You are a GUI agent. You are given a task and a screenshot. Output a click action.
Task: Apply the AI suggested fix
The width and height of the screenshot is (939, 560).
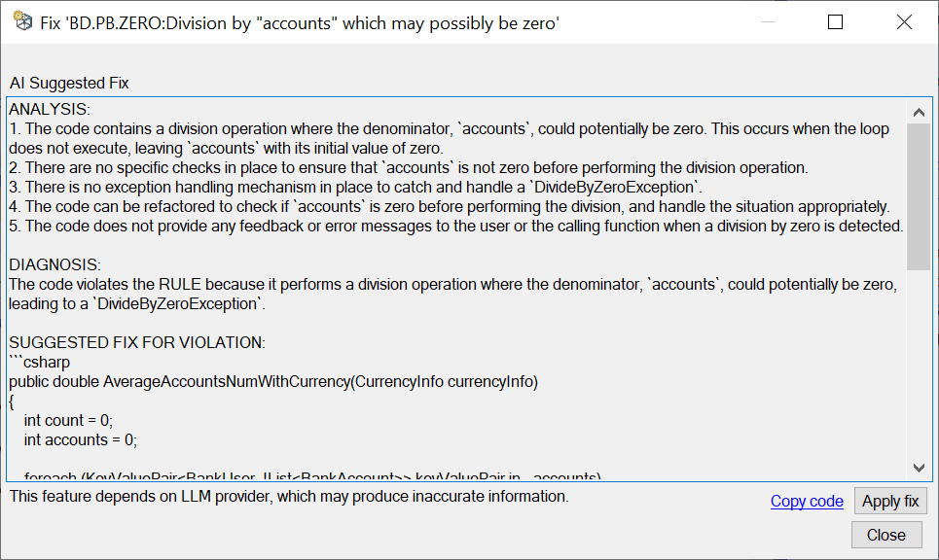[890, 502]
